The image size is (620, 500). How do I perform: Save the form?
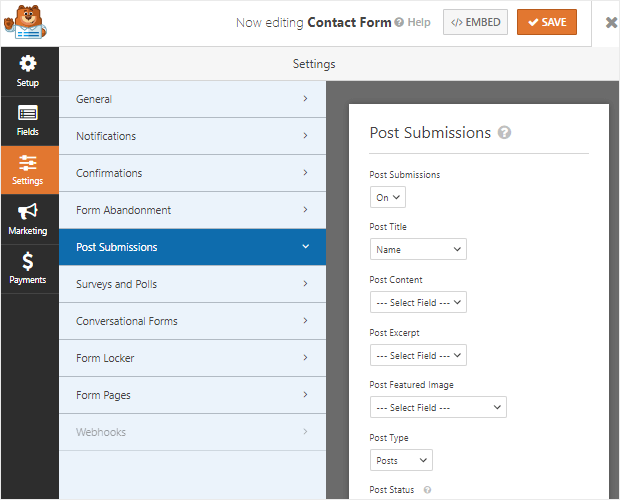click(547, 22)
